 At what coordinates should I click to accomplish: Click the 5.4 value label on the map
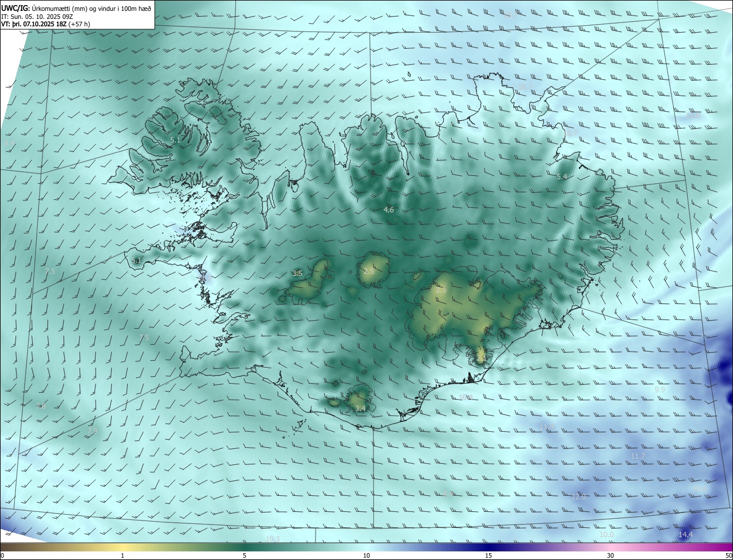click(562, 177)
